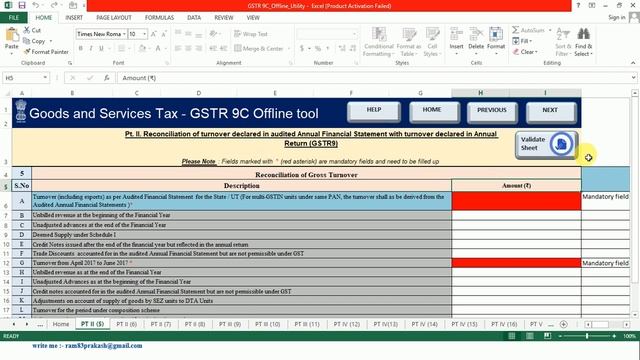Viewport: 640px width, 360px height.
Task: Click the NEXT button
Action: pos(550,112)
